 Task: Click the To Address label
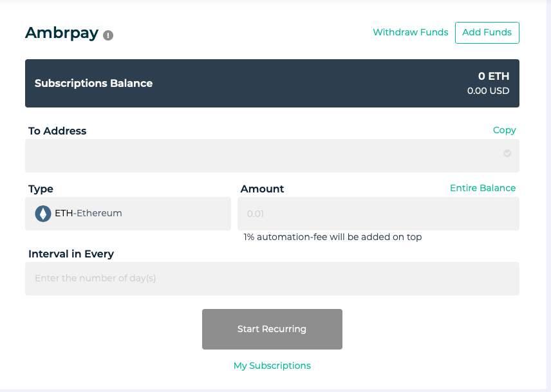pos(57,131)
